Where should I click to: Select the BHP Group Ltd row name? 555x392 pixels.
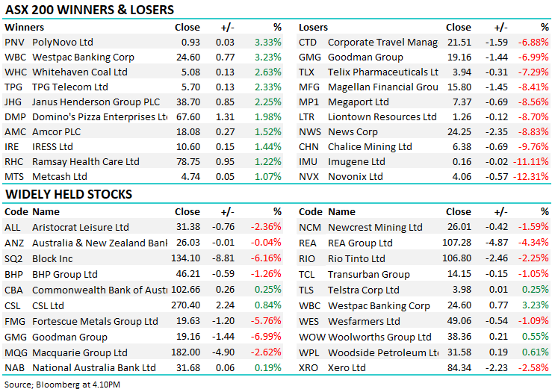pyautogui.click(x=65, y=275)
